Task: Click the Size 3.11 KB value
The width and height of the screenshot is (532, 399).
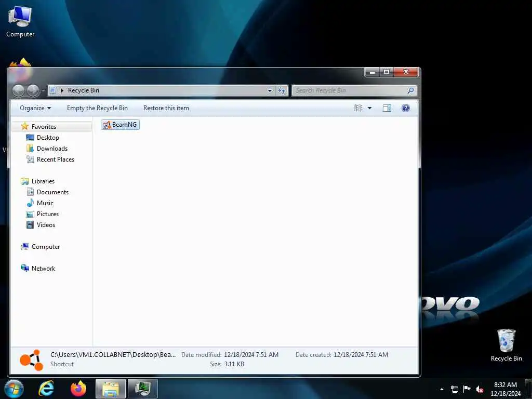Action: (x=234, y=364)
